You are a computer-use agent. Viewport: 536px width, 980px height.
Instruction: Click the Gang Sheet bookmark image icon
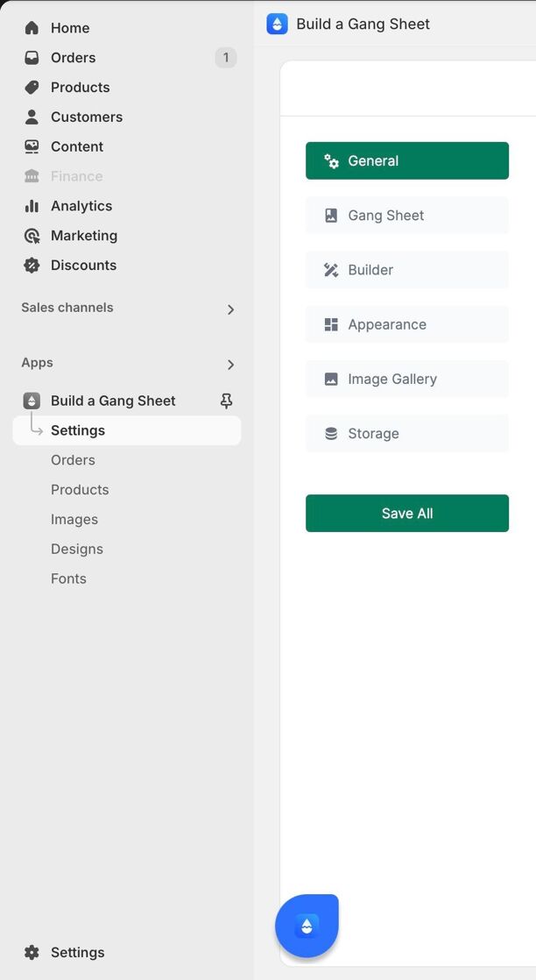(331, 216)
